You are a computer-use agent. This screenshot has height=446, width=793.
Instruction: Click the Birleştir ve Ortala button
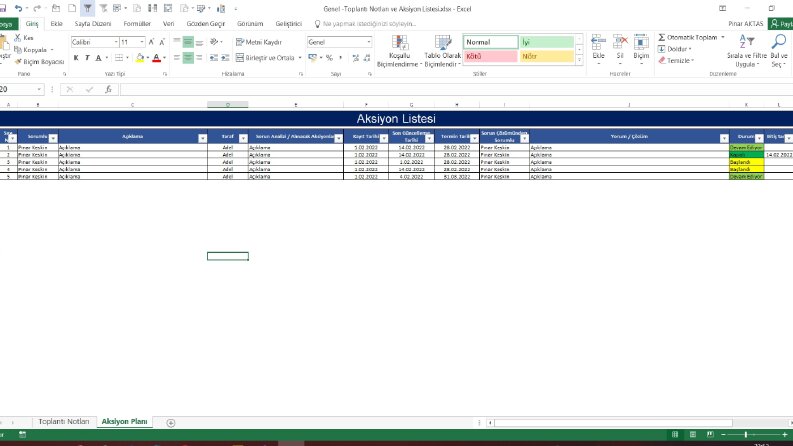[269, 58]
